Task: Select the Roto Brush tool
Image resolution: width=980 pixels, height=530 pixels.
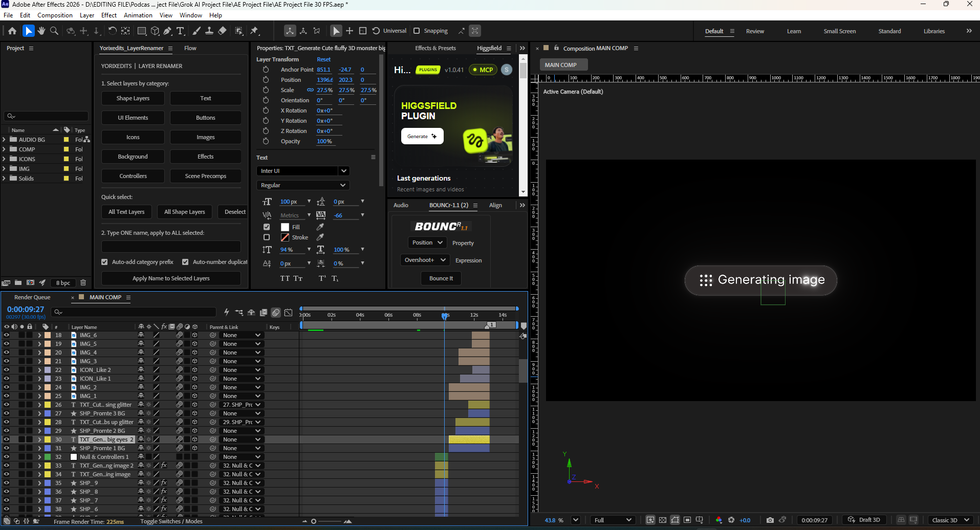Action: [239, 31]
